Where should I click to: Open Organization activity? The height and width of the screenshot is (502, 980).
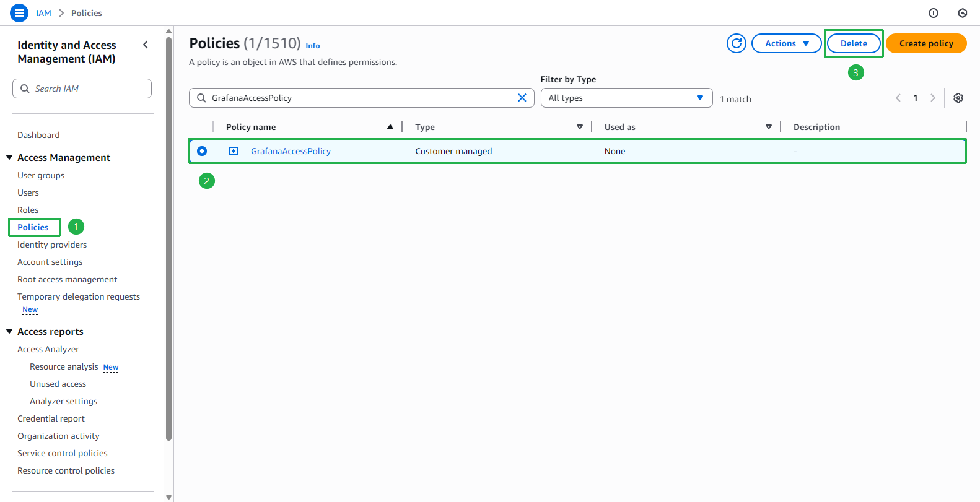coord(58,436)
